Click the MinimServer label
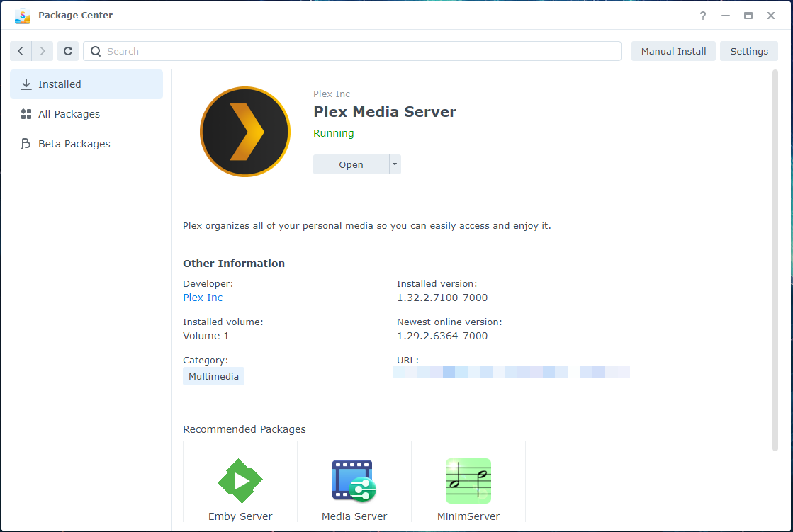This screenshot has height=532, width=793. [x=468, y=516]
